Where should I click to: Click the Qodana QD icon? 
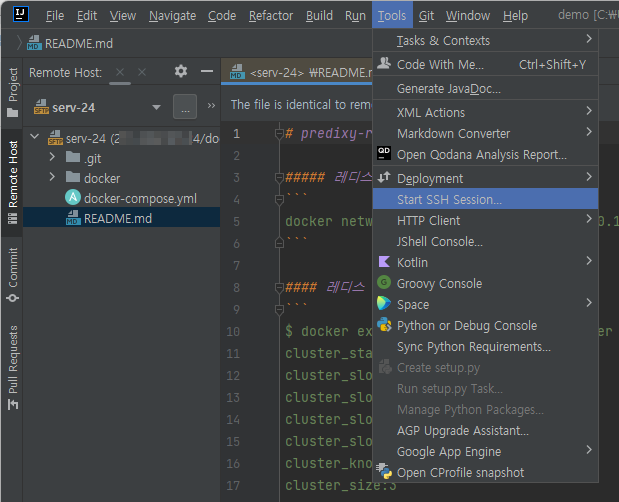384,154
